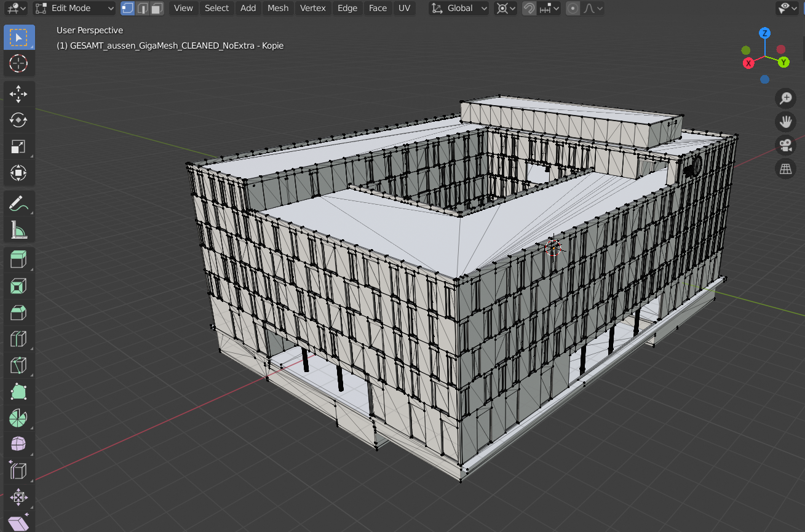
Task: Open the UV menu
Action: (x=404, y=8)
